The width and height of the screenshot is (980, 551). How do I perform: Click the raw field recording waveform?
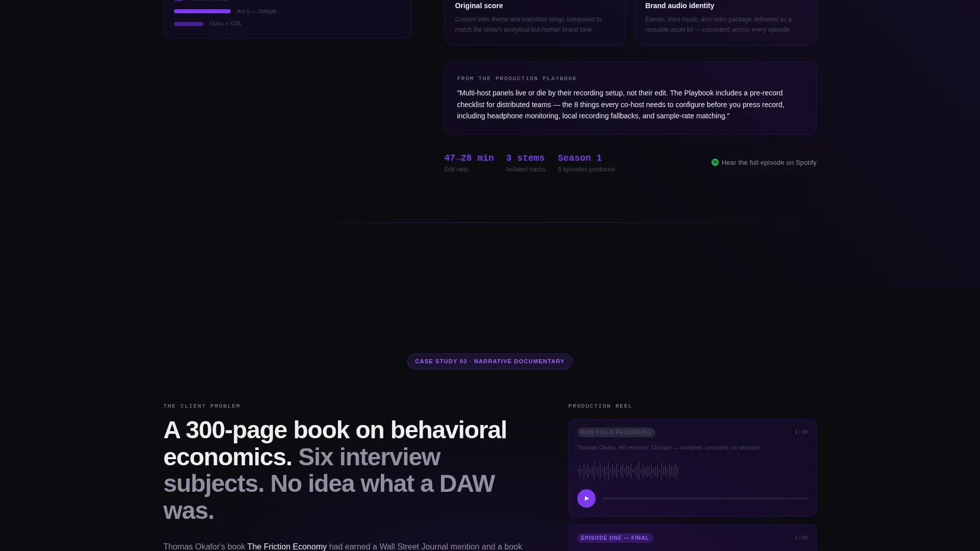[628, 471]
